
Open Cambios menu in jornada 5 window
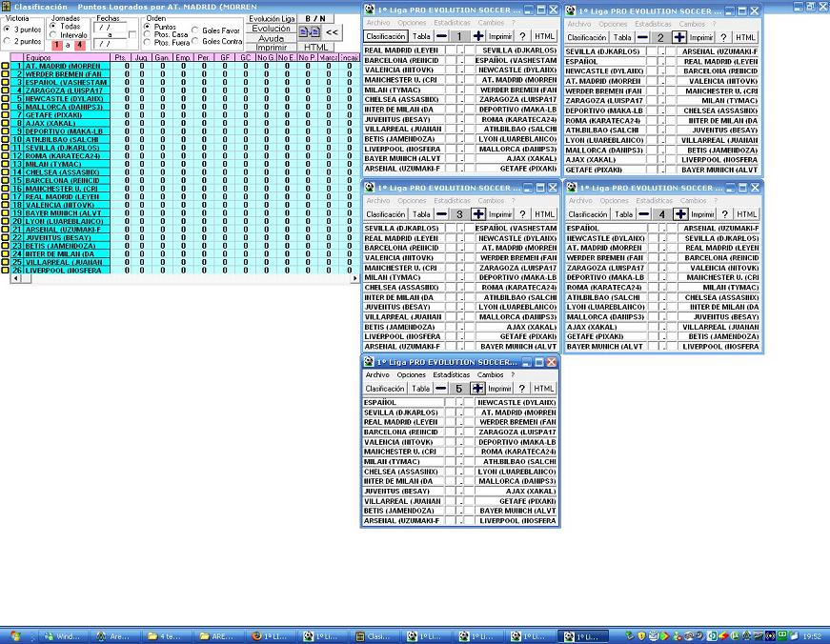490,374
